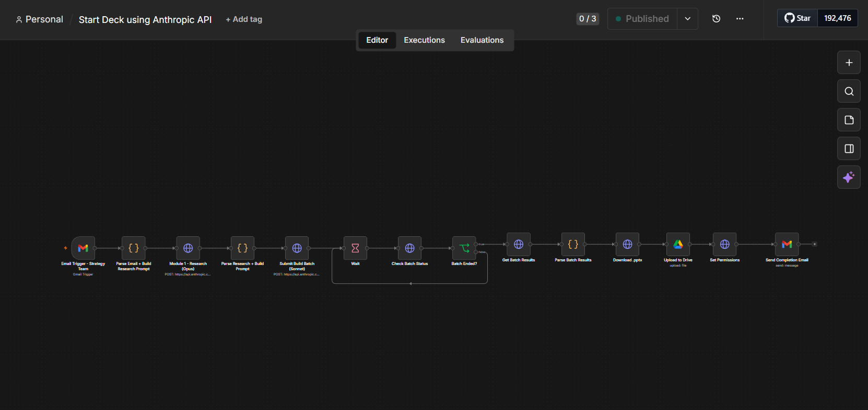Open the AI assistant sparkle icon
Screen dimensions: 868x410
849,177
